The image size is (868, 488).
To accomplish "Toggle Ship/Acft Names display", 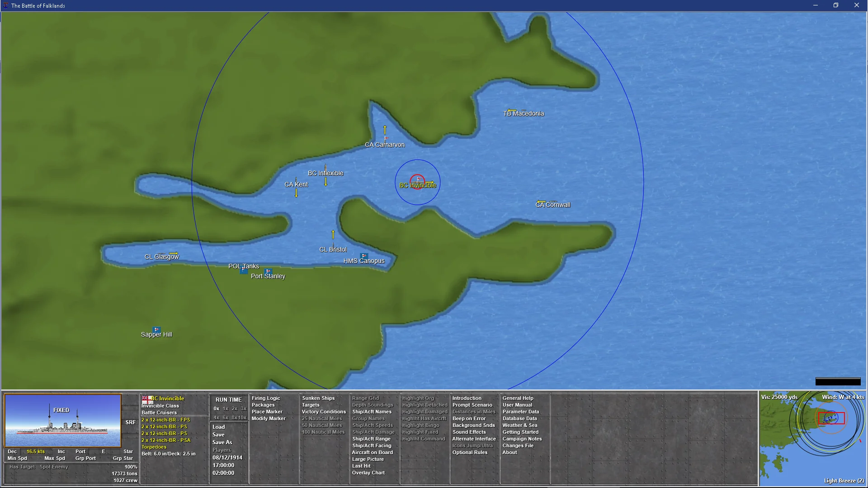I will tap(372, 412).
